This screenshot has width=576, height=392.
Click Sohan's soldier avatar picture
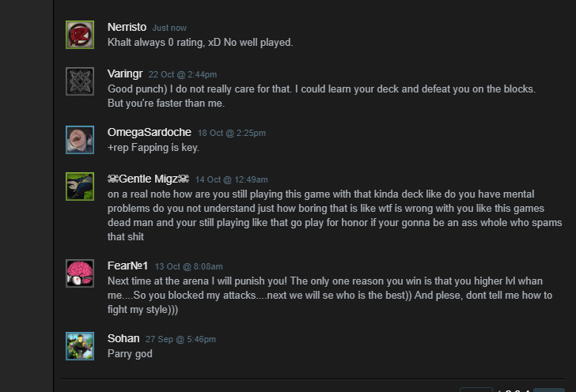[x=80, y=346]
